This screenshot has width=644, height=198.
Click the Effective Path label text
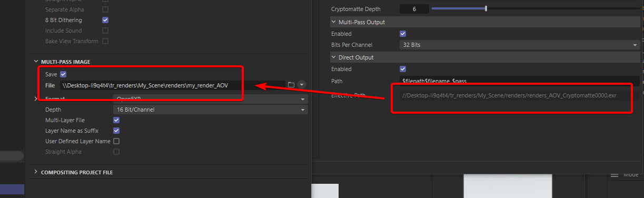[348, 95]
